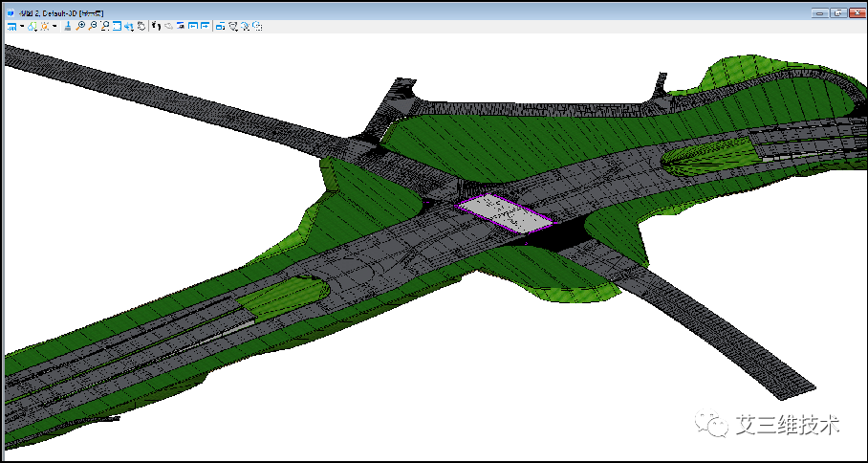Screen dimensions: 868x463
Task: Click the Fit View icon
Action: (x=117, y=27)
